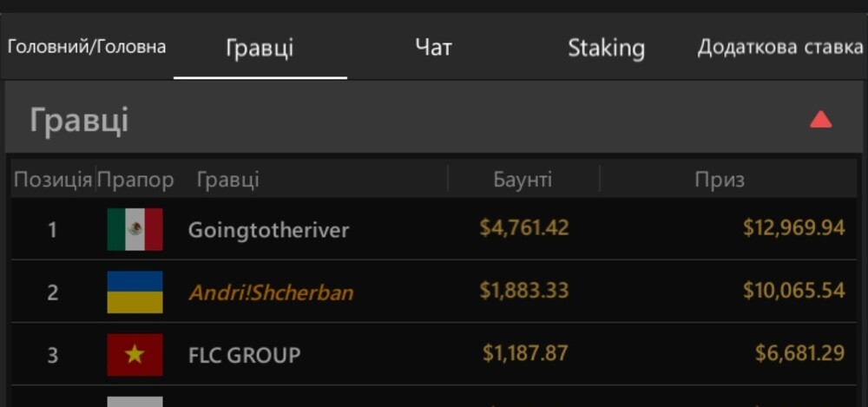Collapse the Гравці section with red triangle
This screenshot has height=407, width=868.
coord(821,119)
